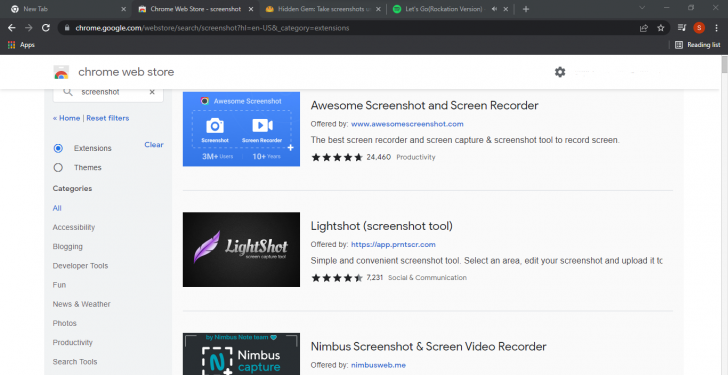This screenshot has height=375, width=728.
Task: Open nimbusweb.me link
Action: click(x=378, y=365)
